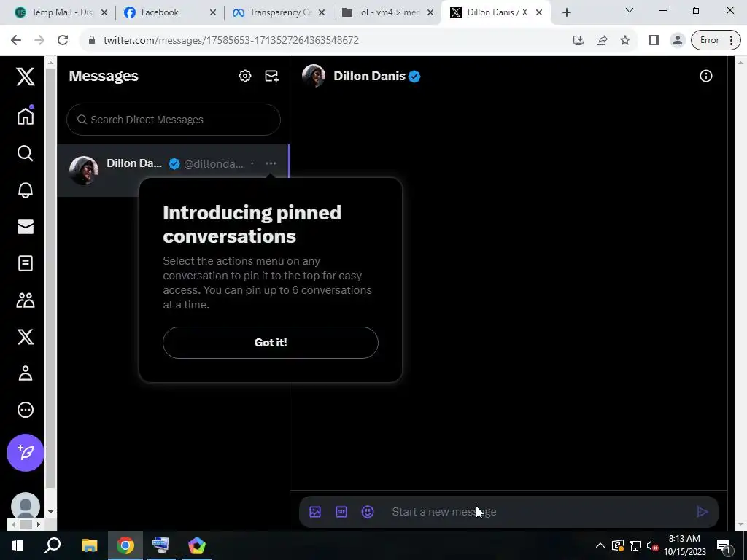This screenshot has width=747, height=560.
Task: Click send message arrow
Action: click(703, 512)
